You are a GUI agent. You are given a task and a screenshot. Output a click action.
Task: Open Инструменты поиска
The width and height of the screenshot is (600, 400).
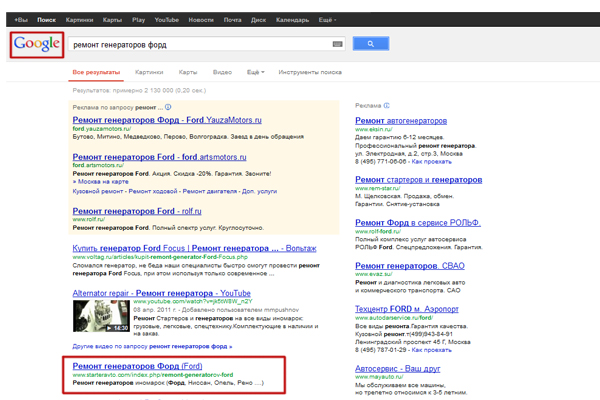[310, 72]
